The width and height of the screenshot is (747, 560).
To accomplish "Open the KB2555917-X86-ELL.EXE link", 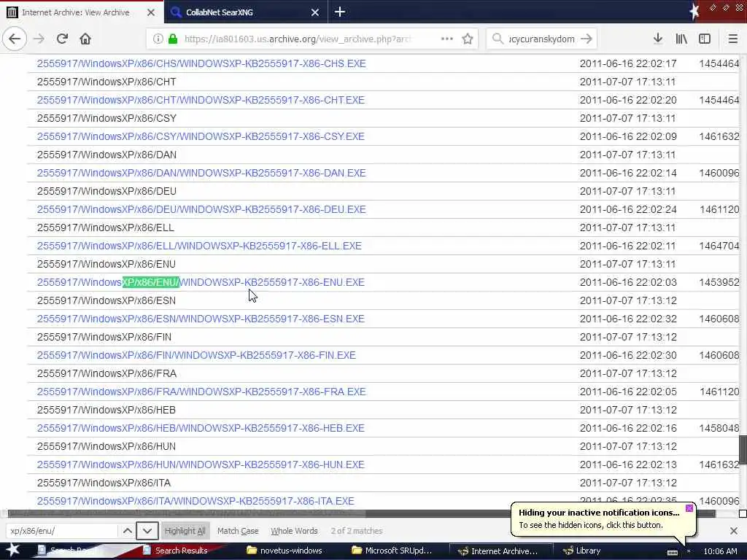I will point(199,246).
